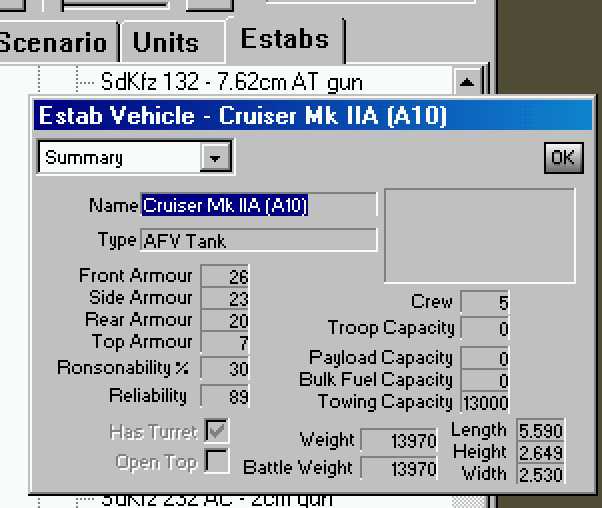Switch to the Units tab
This screenshot has width=602, height=508.
coord(172,41)
